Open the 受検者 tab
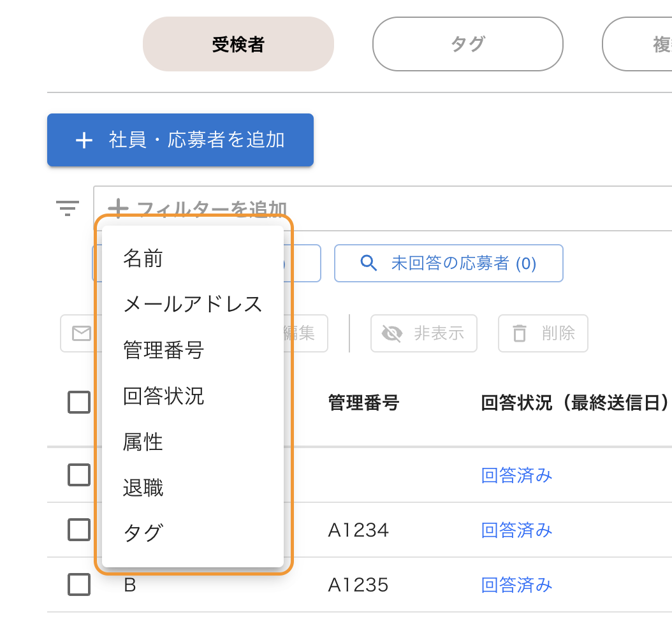The width and height of the screenshot is (672, 617). [238, 44]
